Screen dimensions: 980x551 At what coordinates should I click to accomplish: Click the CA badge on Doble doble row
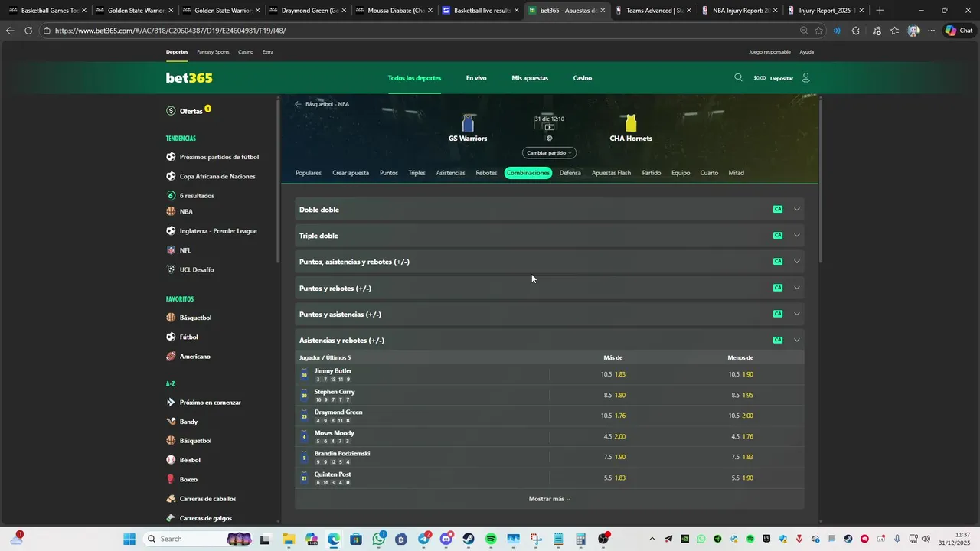tap(778, 209)
